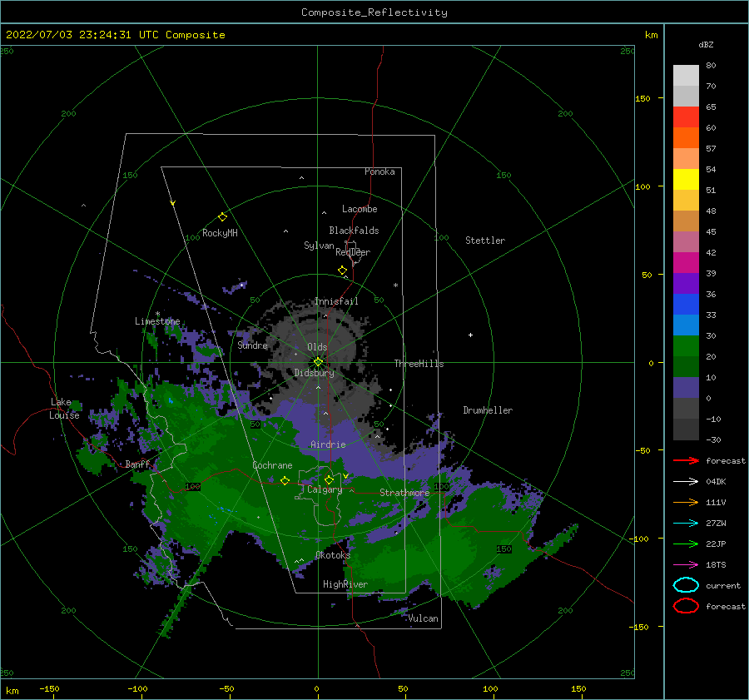
Task: Click the Didsbury label
Action: coord(315,373)
